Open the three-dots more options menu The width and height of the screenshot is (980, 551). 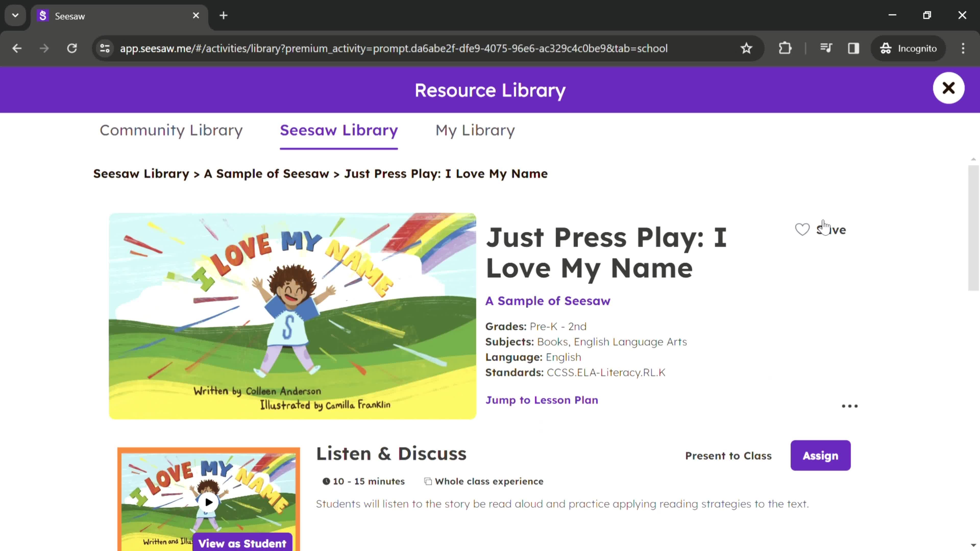849,406
